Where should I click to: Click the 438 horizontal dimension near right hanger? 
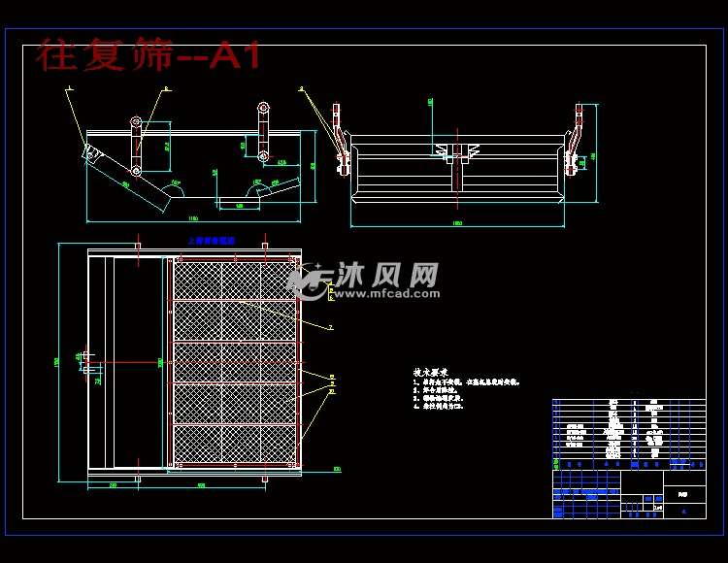pyautogui.click(x=281, y=163)
